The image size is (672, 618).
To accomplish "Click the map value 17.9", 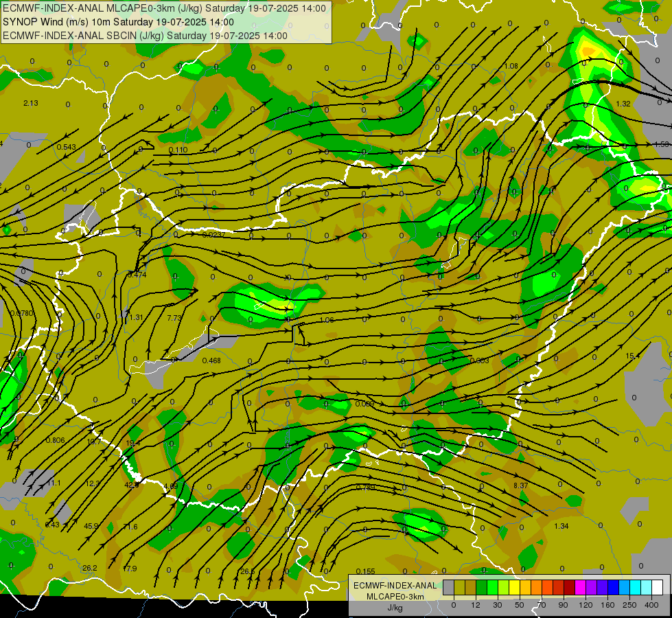I will pos(130,569).
